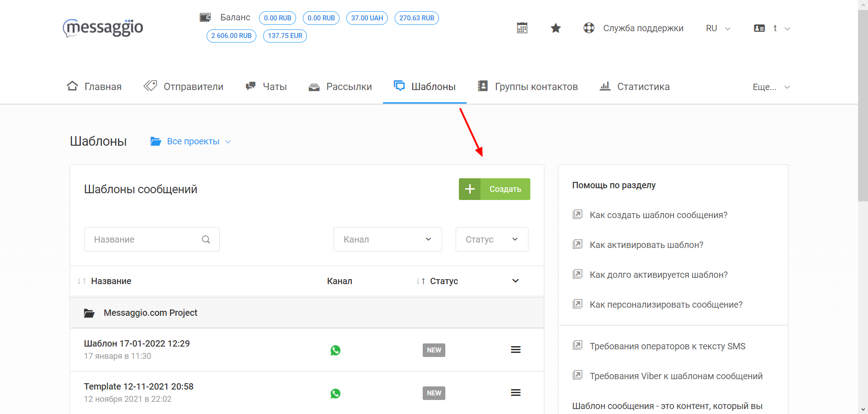Click the user profile card icon
This screenshot has width=868, height=414.
pyautogui.click(x=759, y=28)
